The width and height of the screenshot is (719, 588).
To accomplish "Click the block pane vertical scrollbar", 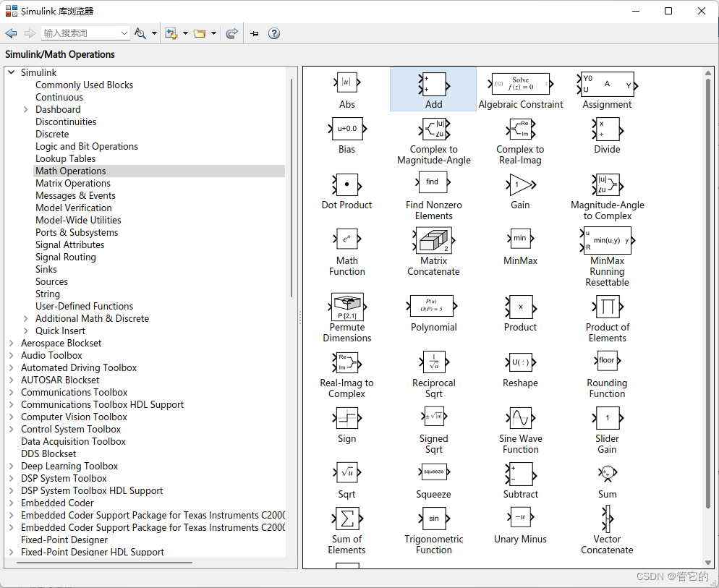I will [708, 289].
